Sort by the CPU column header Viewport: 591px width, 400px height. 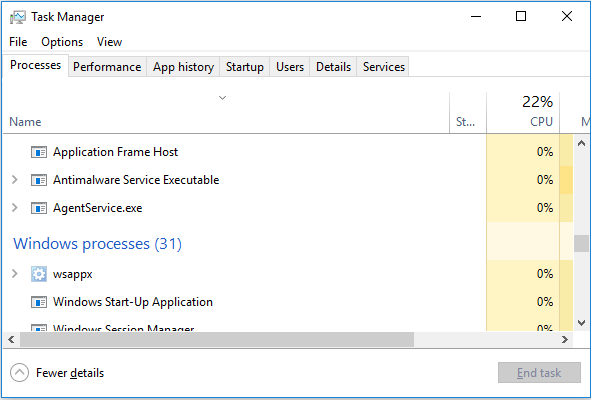click(523, 113)
